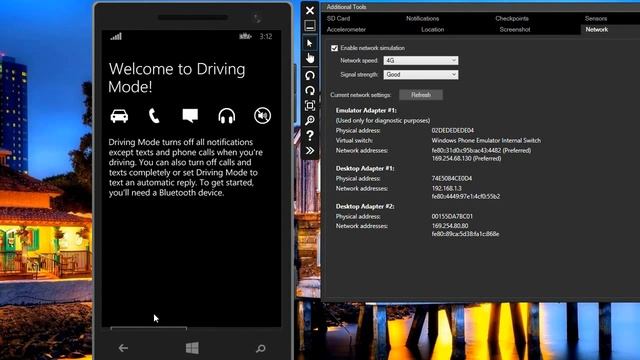Viewport: 640px width, 360px height.
Task: Tap the phone handset icon
Action: [x=154, y=116]
